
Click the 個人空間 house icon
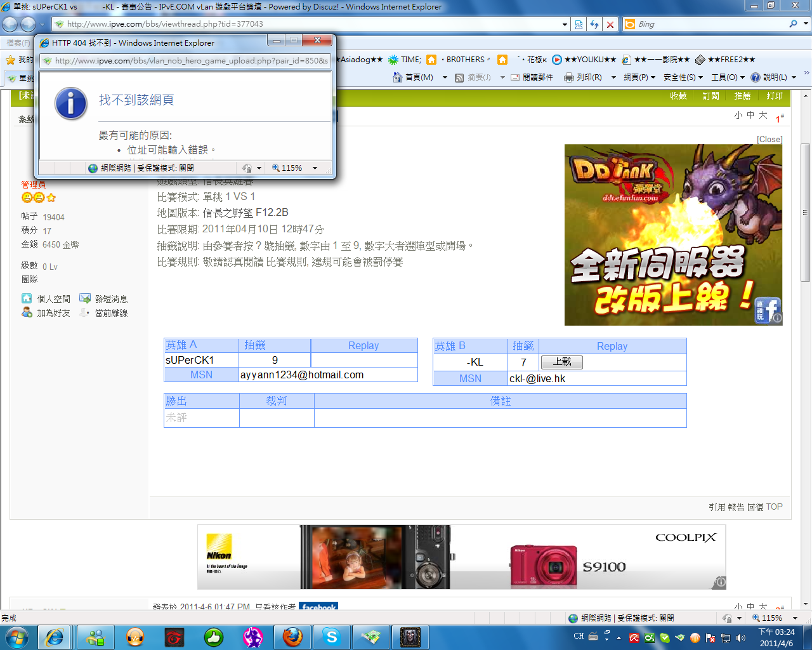click(x=27, y=298)
